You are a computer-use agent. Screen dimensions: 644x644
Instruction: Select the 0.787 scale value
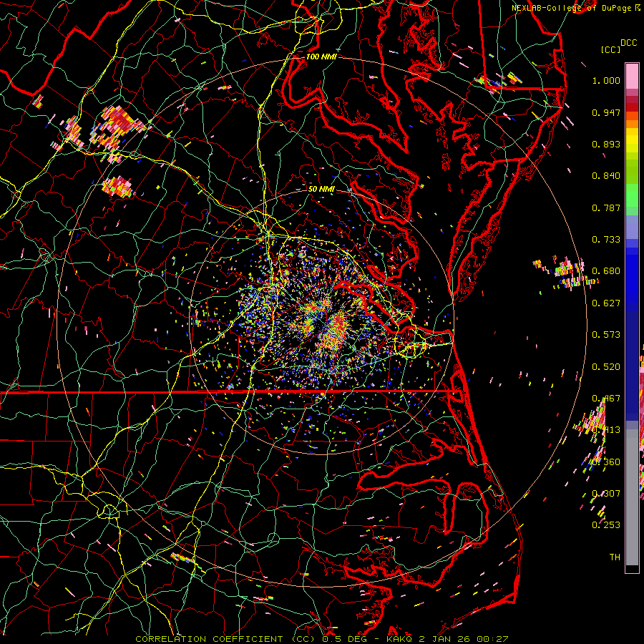pyautogui.click(x=606, y=208)
